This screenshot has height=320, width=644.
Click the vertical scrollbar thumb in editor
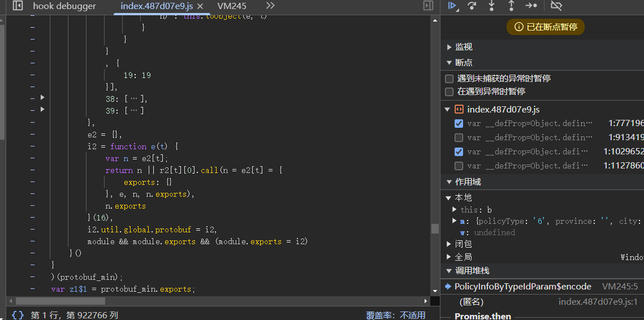[435, 228]
